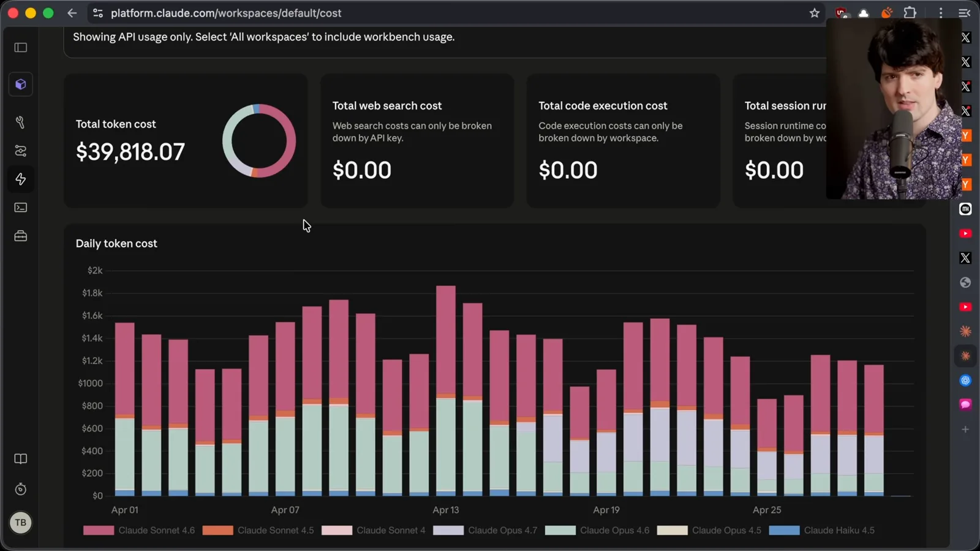This screenshot has height=551, width=980.
Task: Go back with browser back arrow
Action: (x=72, y=13)
